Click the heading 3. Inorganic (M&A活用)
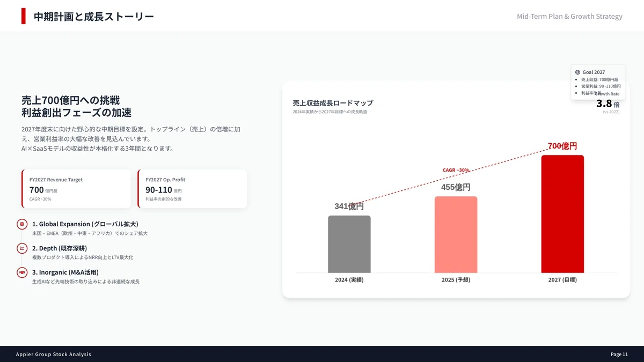Viewport: 644px width, 362px height. pyautogui.click(x=65, y=272)
